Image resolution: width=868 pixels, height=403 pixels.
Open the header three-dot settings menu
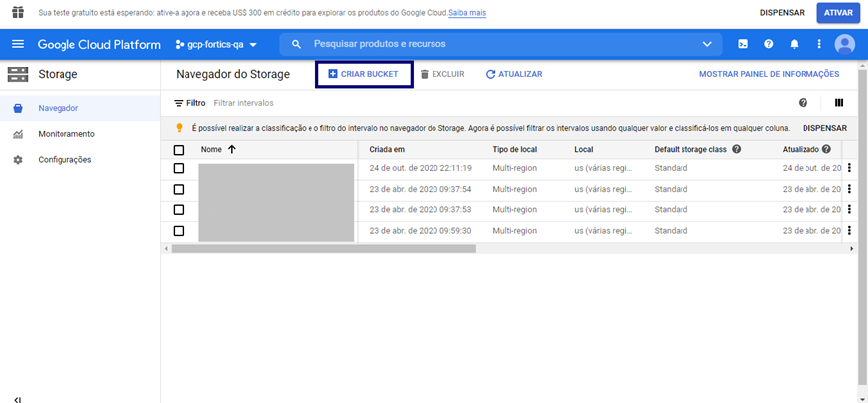coord(819,44)
